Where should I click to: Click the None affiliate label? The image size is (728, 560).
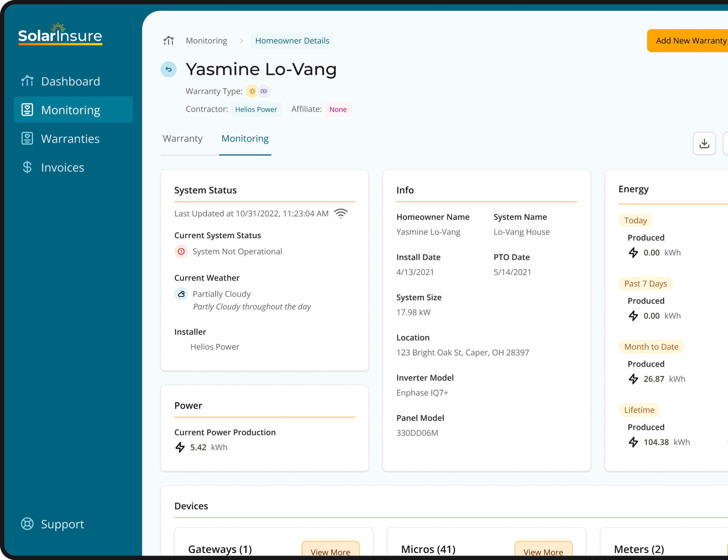(x=338, y=109)
